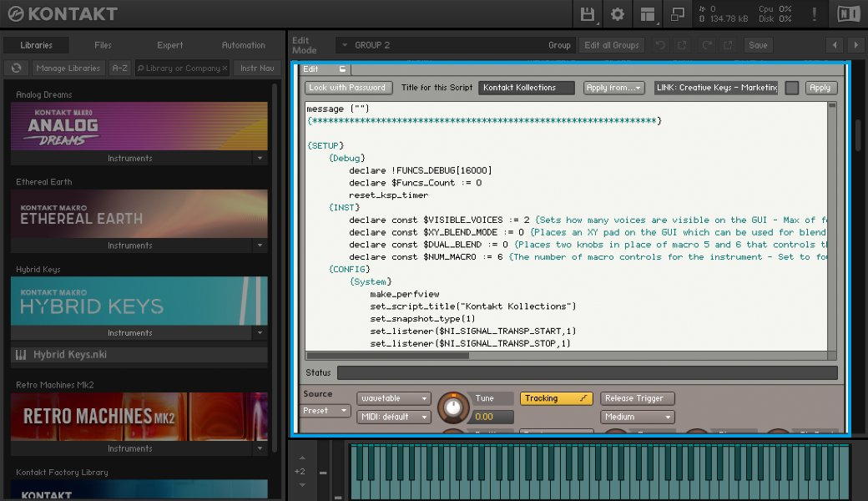
Task: Click the refresh libraries icon
Action: click(16, 68)
